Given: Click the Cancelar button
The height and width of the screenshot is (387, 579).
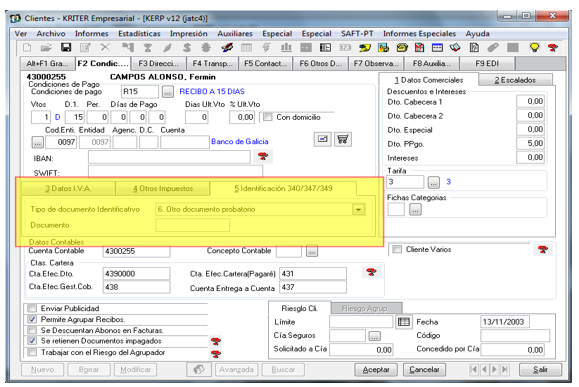Looking at the screenshot, I should coord(424,369).
